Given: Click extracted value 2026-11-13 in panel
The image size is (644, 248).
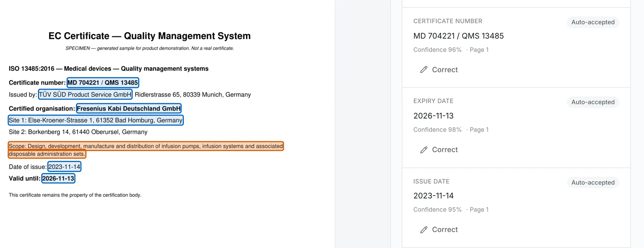Looking at the screenshot, I should coord(433,116).
